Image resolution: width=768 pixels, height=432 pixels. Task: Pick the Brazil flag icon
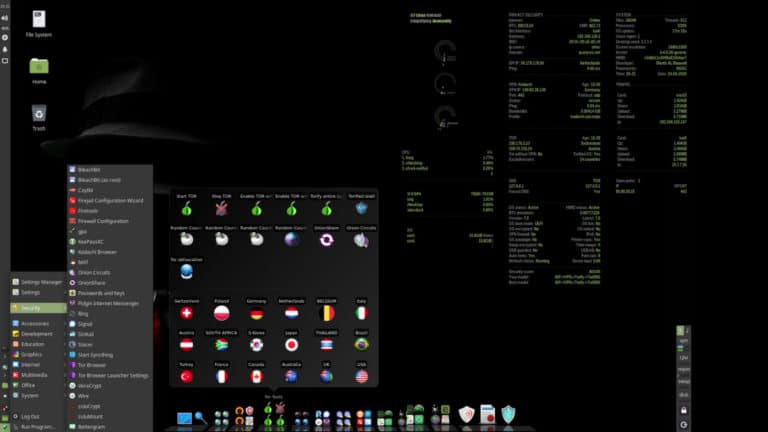click(x=361, y=344)
